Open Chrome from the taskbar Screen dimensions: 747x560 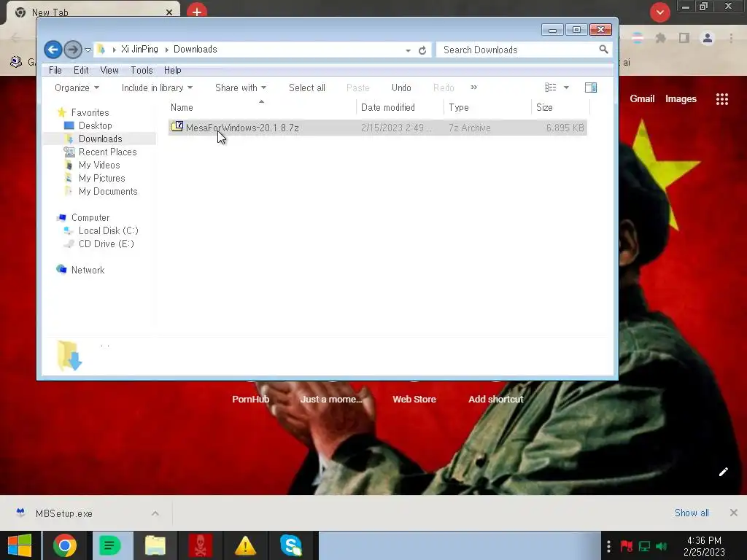click(64, 545)
